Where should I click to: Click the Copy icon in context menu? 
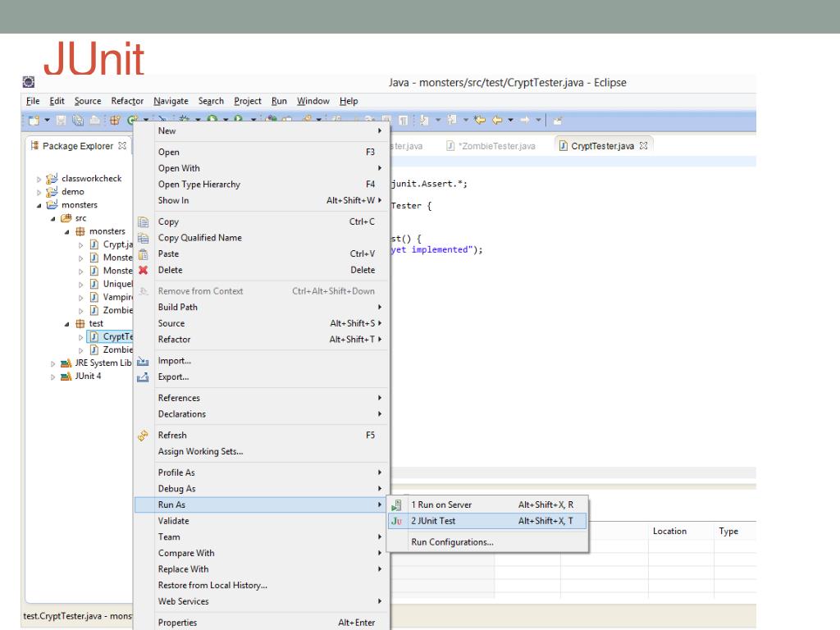click(143, 221)
